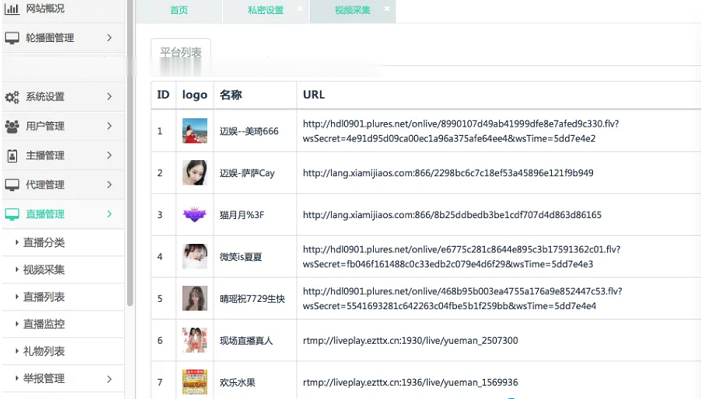Switch to the 私密设置 tab

pyautogui.click(x=266, y=10)
